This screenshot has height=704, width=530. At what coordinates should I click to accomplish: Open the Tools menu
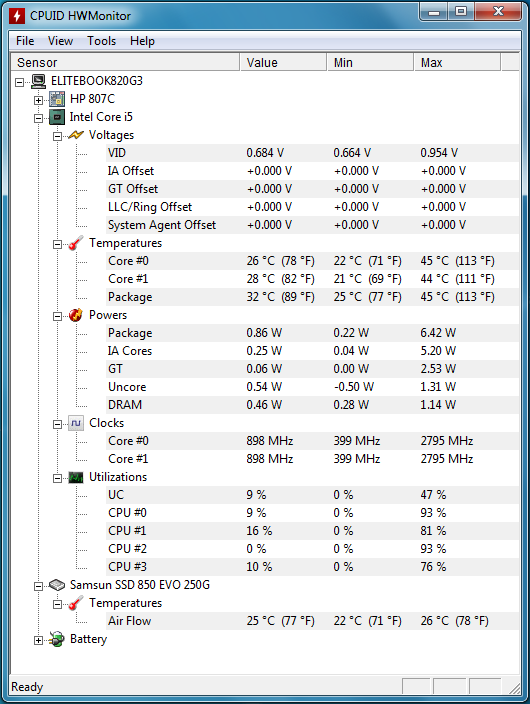coord(102,41)
